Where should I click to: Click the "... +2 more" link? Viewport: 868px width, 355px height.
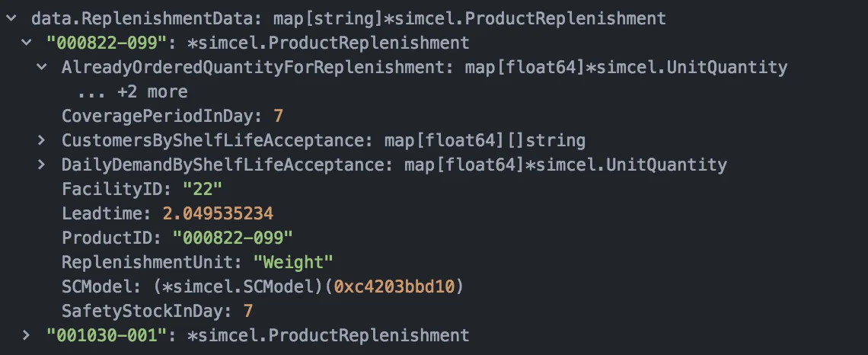132,91
